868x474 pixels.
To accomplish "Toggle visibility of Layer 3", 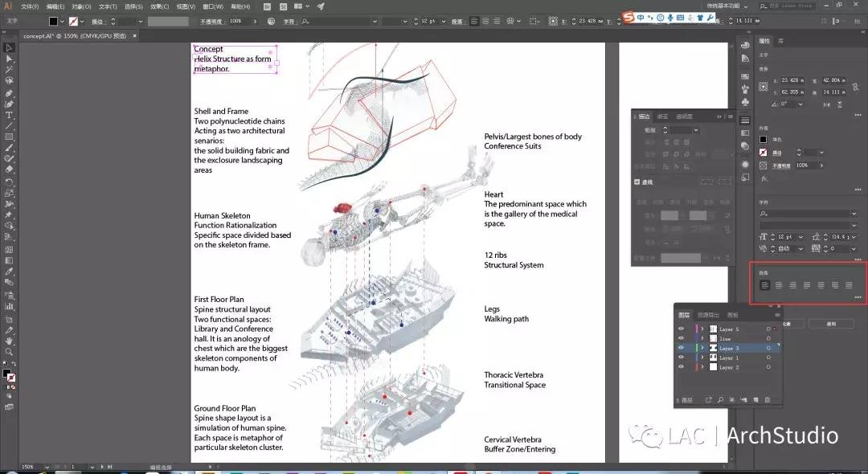I will [682, 348].
